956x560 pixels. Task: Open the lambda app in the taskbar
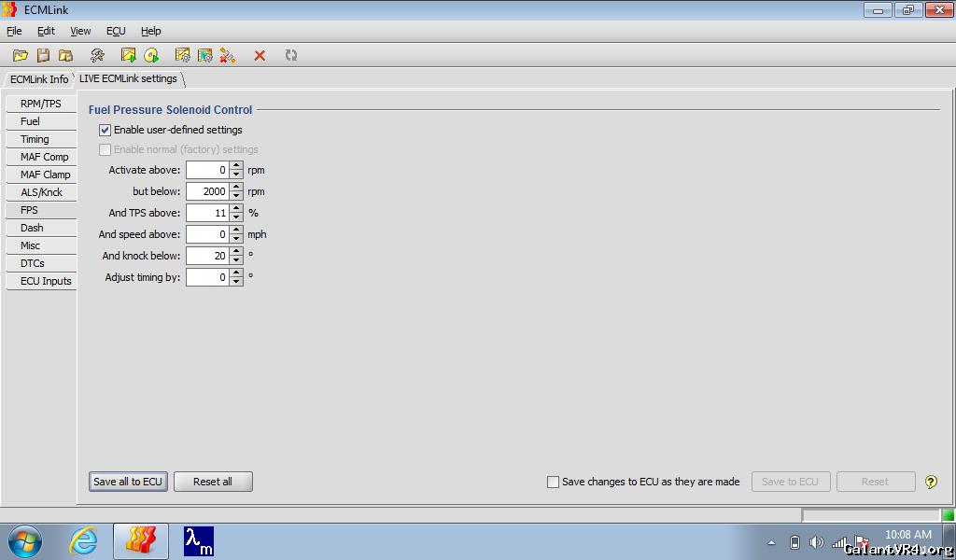198,541
